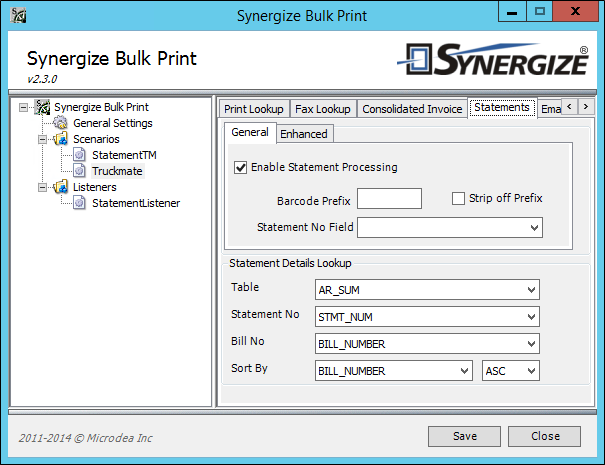Minimize the Synergize Bulk Print window
Screen dimensions: 605x465
click(x=512, y=12)
